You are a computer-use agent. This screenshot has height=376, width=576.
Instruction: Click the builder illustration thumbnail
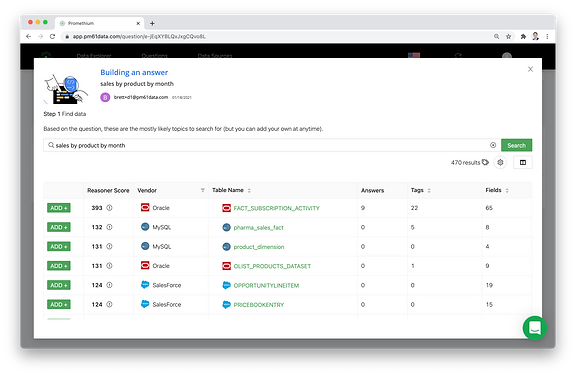tap(66, 89)
